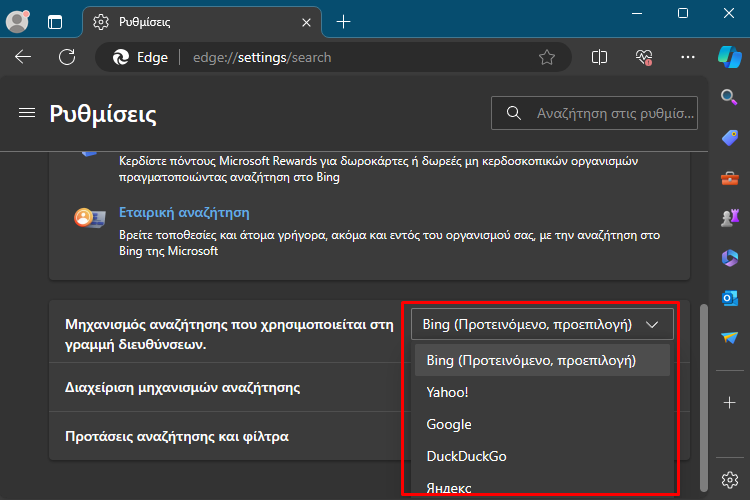Open sidebar Outlook icon
This screenshot has width=750, height=500.
pyautogui.click(x=730, y=298)
